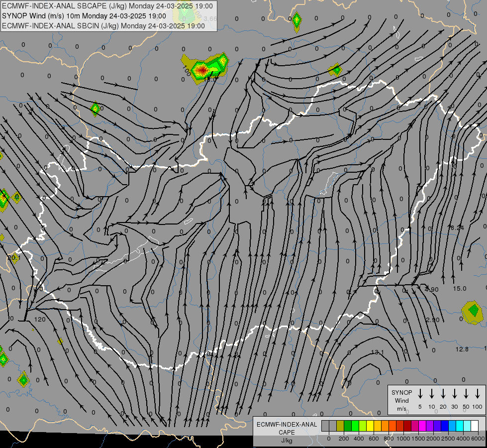Click the 1500 tick label on CAPE scale
This screenshot has width=487, height=448.
[x=418, y=439]
